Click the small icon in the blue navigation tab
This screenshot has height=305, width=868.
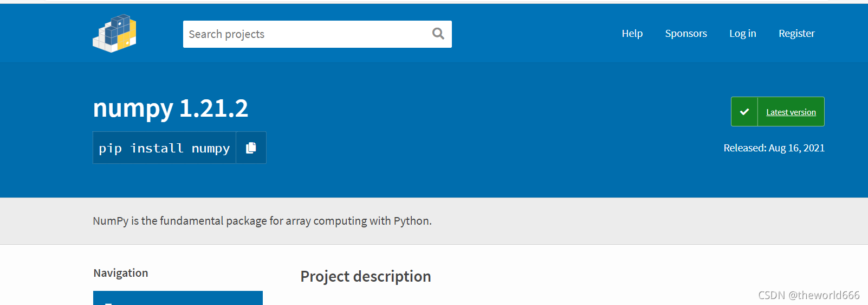(108, 303)
